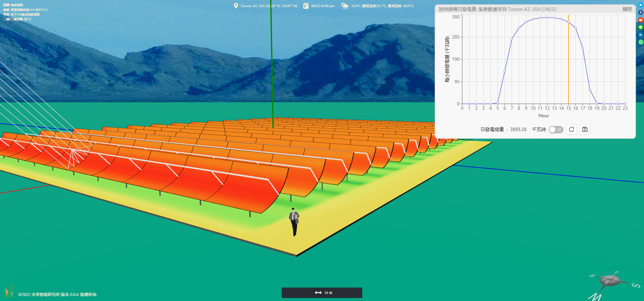Click the compass in the bottom-right corner
This screenshot has width=644, height=301.
coord(610,281)
